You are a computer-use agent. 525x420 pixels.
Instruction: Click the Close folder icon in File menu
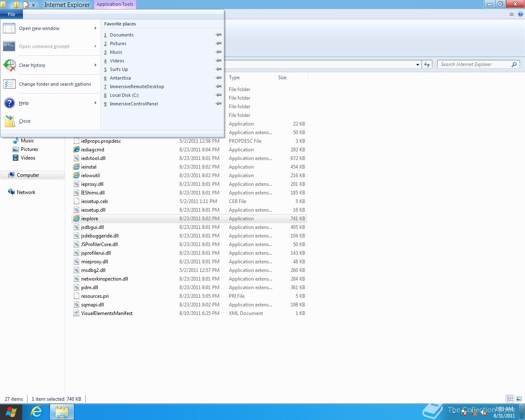pyautogui.click(x=9, y=121)
